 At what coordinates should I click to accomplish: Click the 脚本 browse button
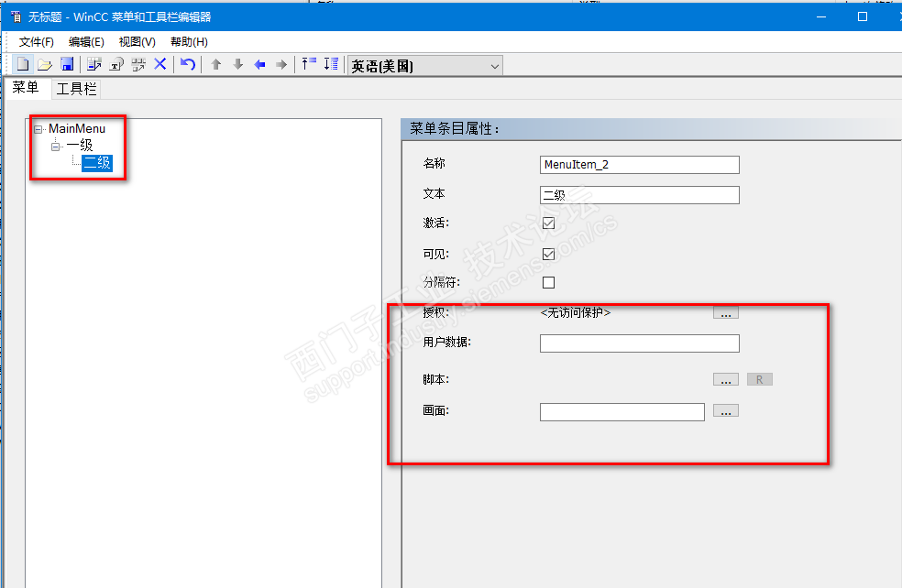[726, 379]
